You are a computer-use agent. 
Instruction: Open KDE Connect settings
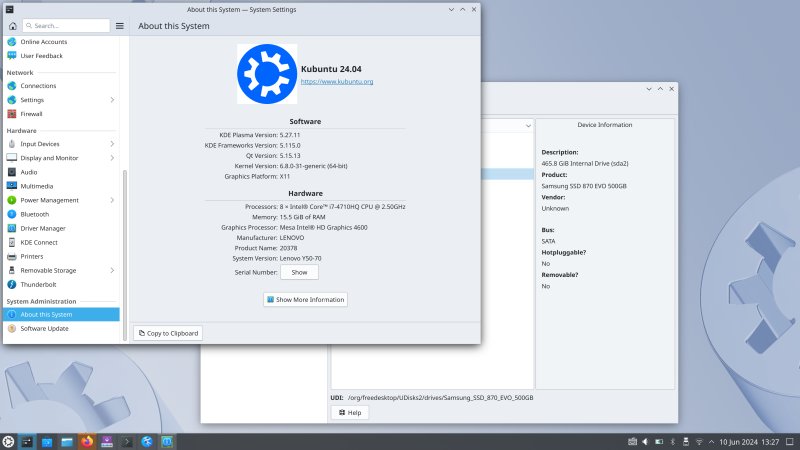[39, 242]
